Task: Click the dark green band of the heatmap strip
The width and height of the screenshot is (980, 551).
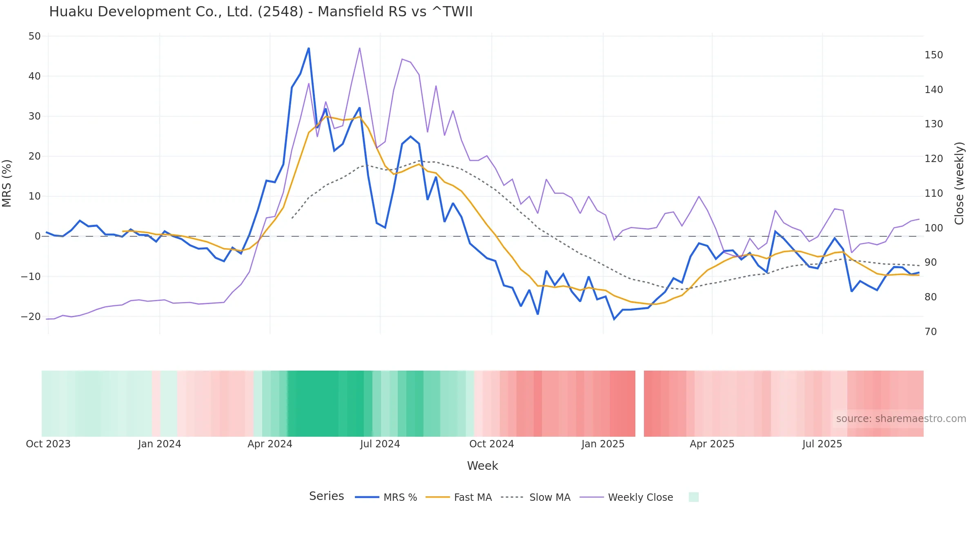Action: [325, 403]
